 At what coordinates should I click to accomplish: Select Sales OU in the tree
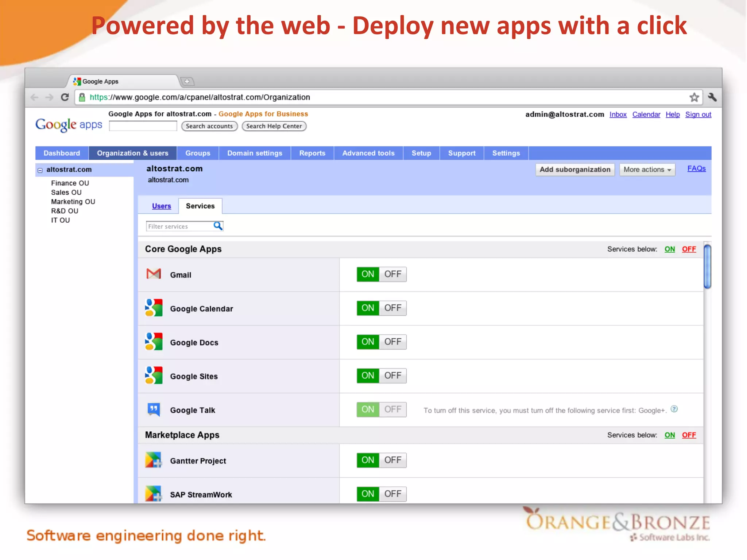coord(66,192)
